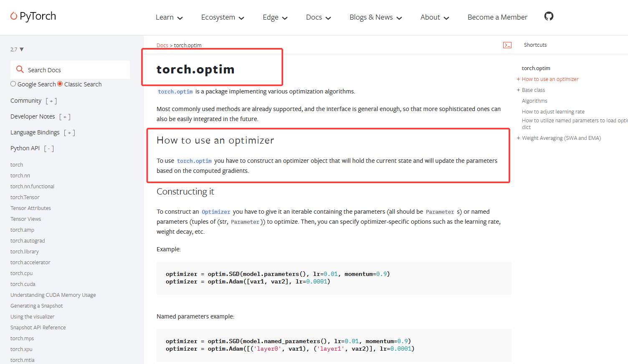This screenshot has height=364, width=628.
Task: Open Generating a Snapshot in sidebar
Action: (x=37, y=306)
